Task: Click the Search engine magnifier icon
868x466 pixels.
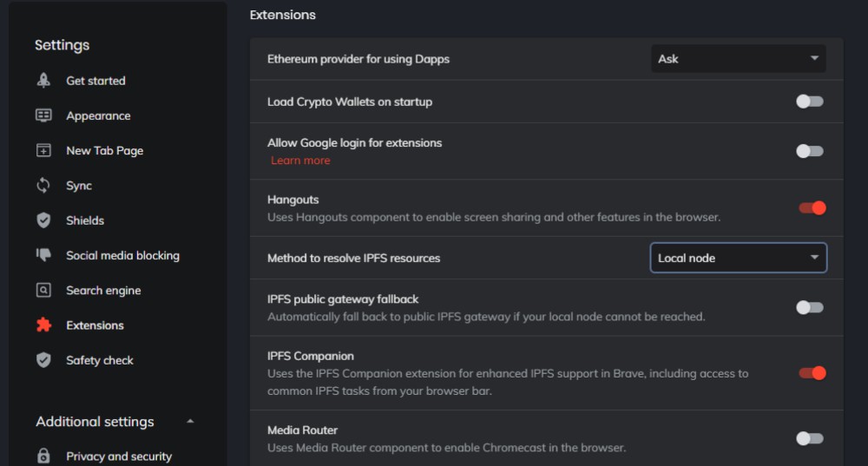Action: coord(43,290)
